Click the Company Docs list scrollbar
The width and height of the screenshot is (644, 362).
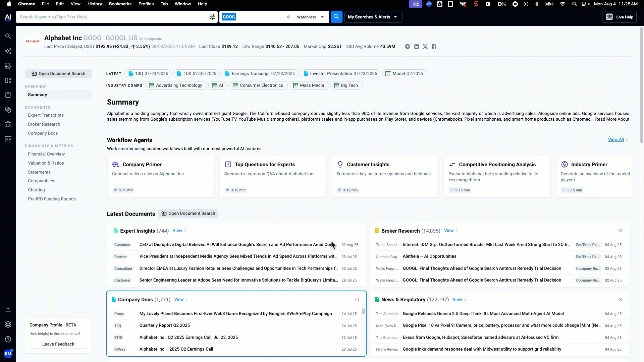[x=363, y=312]
